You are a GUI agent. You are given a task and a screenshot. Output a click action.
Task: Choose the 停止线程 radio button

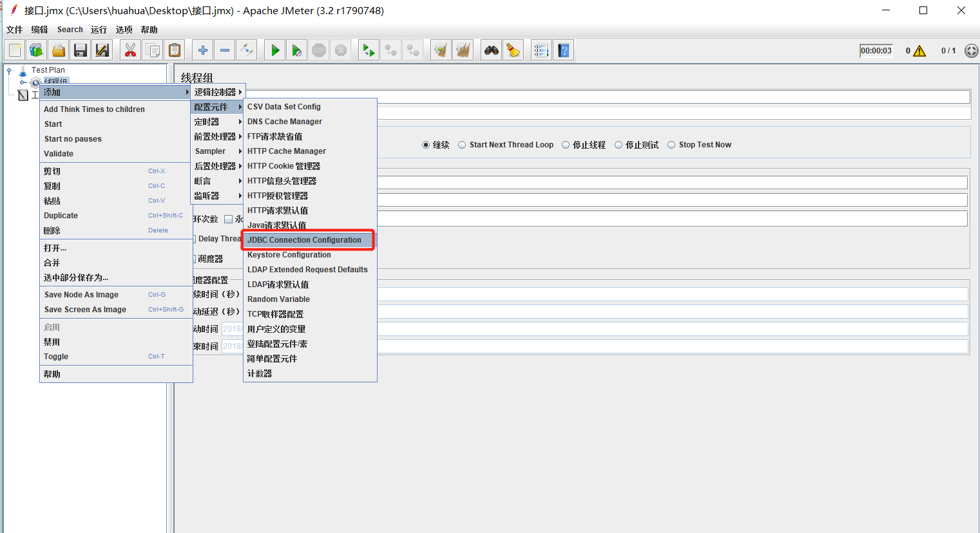click(x=566, y=145)
